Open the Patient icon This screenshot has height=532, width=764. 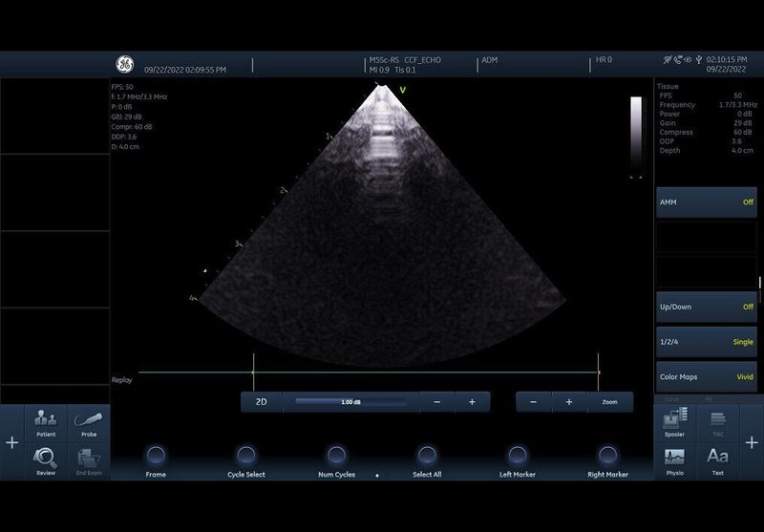46,421
